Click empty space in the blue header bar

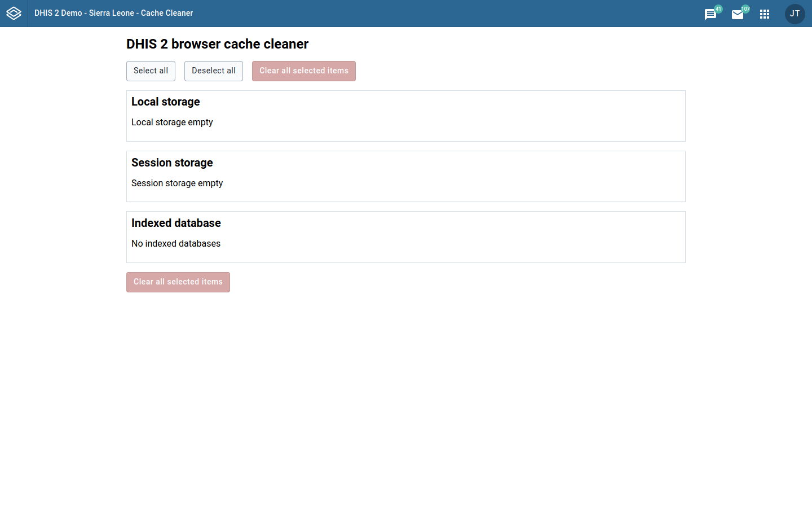tap(451, 14)
